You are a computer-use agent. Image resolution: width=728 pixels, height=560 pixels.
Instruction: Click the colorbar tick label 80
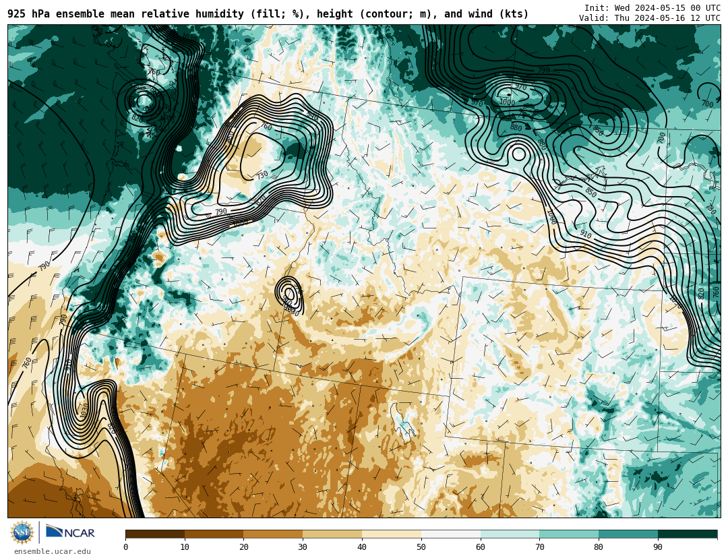(x=599, y=547)
